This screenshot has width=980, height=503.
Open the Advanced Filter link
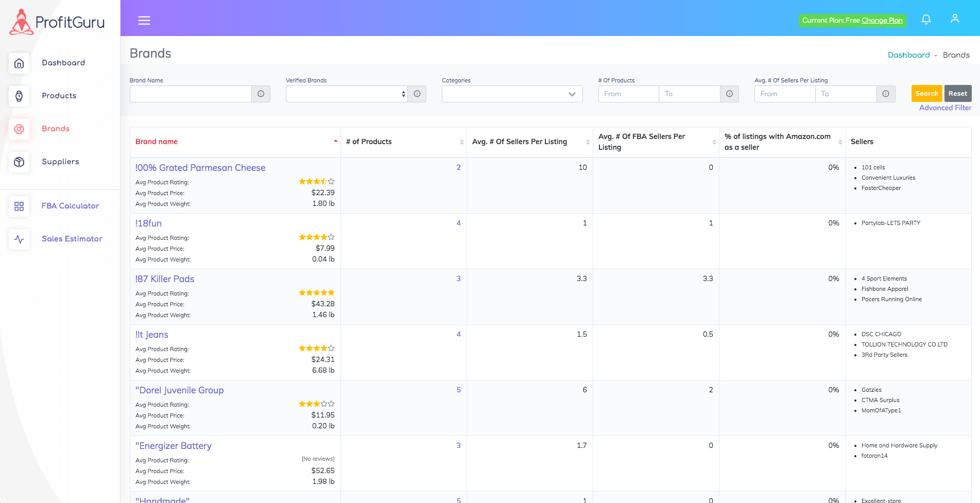tap(945, 108)
